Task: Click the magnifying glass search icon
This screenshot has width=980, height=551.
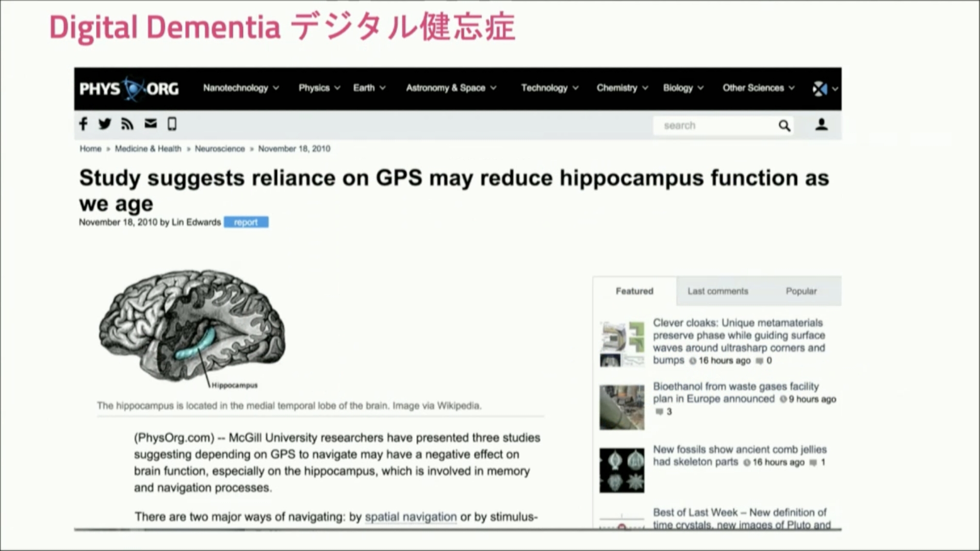Action: click(784, 126)
